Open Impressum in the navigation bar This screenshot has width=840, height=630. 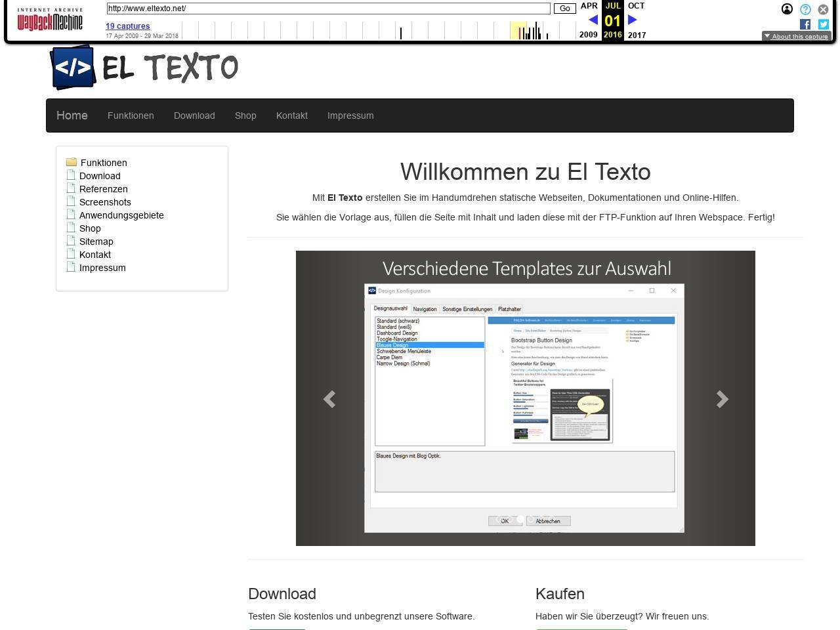coord(350,115)
